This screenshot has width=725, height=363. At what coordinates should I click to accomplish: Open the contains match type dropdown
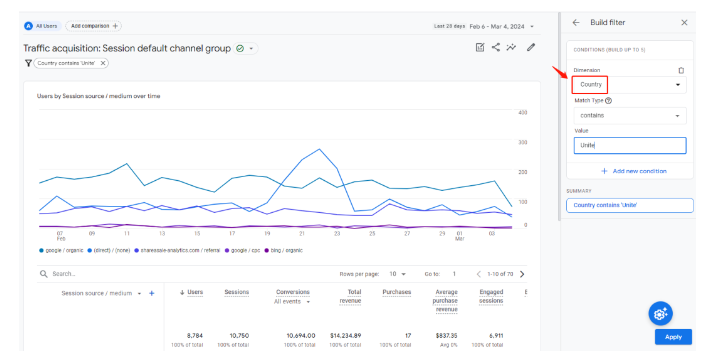[x=630, y=116]
